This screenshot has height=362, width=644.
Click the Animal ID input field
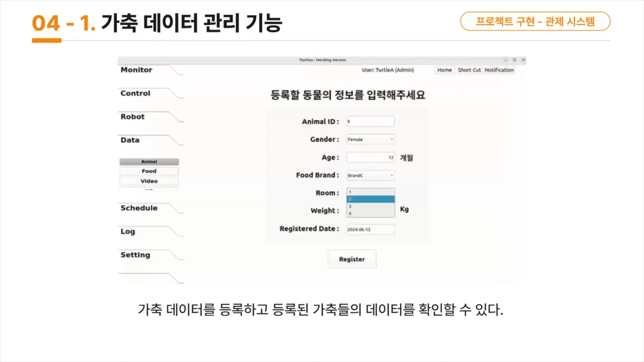click(370, 122)
